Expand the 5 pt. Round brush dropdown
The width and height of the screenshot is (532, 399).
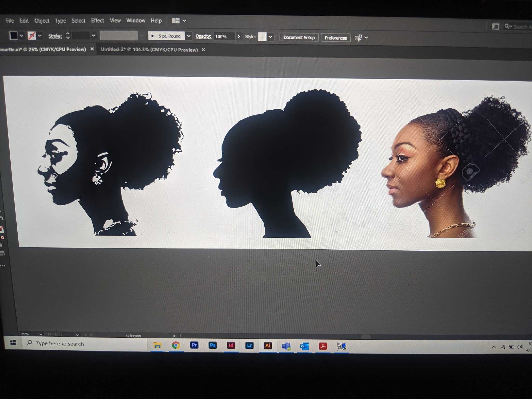click(189, 36)
